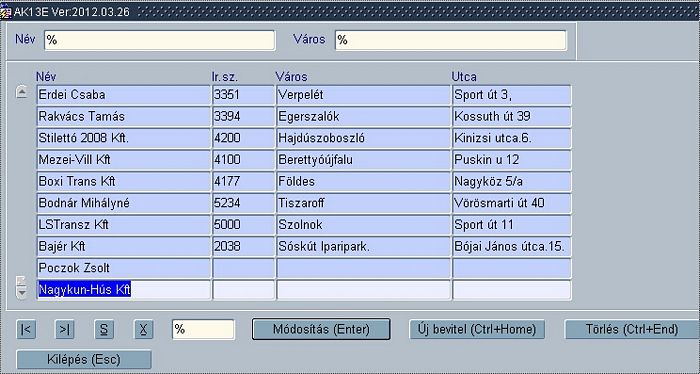Jump to first record with |< button

tap(26, 329)
